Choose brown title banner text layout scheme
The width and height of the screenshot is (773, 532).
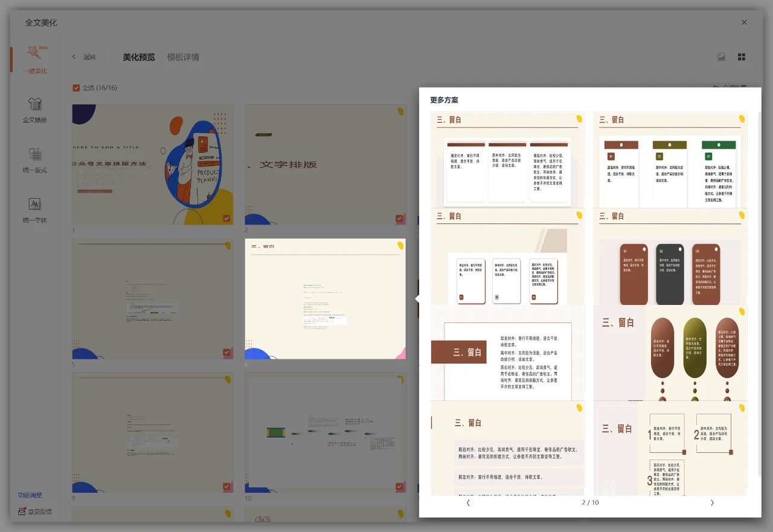click(x=507, y=353)
